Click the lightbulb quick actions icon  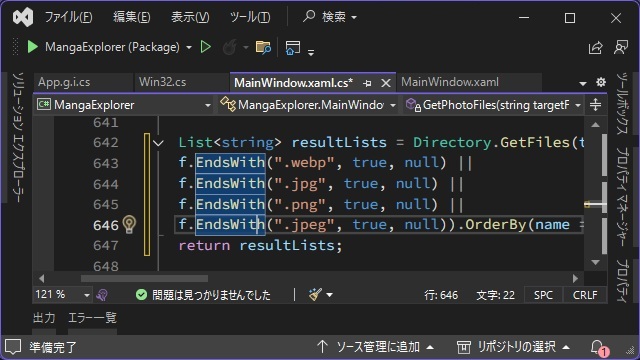pyautogui.click(x=129, y=224)
